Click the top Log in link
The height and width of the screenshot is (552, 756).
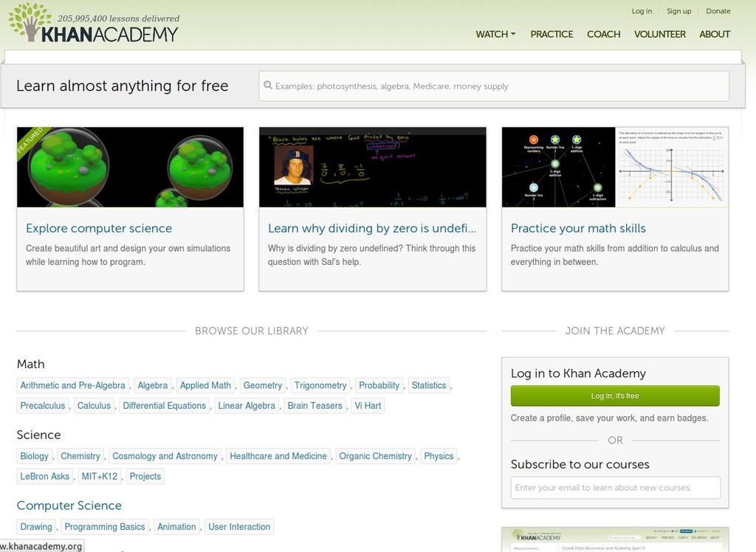tap(642, 11)
